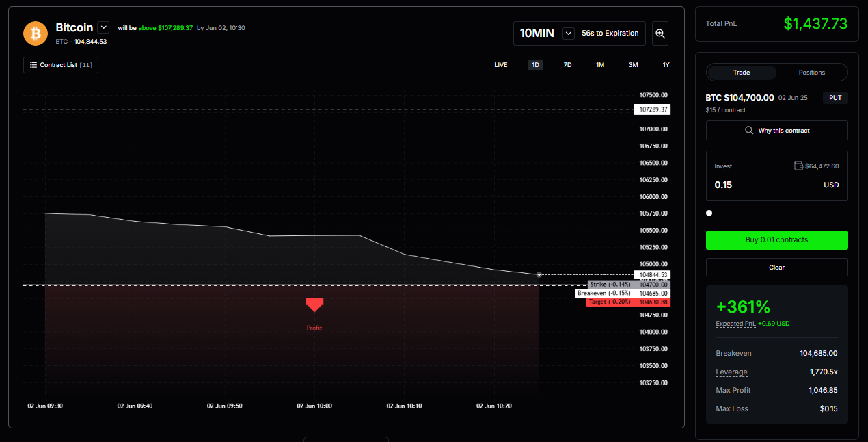Screen dimensions: 868x442
Task: Select the 1Y chart range
Action: pyautogui.click(x=666, y=65)
